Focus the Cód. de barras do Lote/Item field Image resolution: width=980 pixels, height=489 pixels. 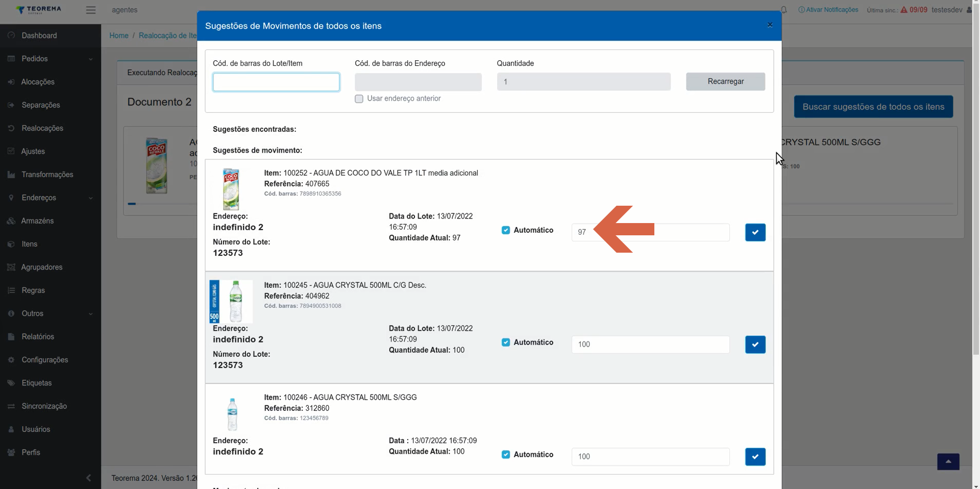[276, 82]
